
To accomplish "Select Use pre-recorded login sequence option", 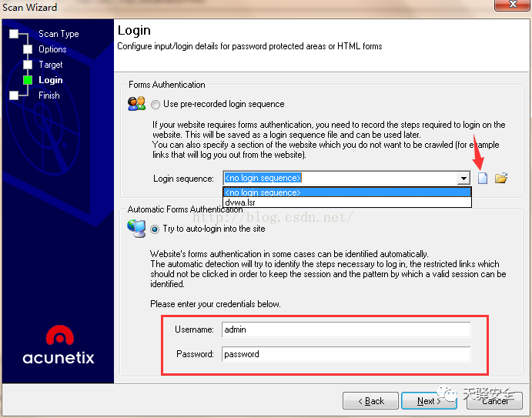I will click(156, 105).
